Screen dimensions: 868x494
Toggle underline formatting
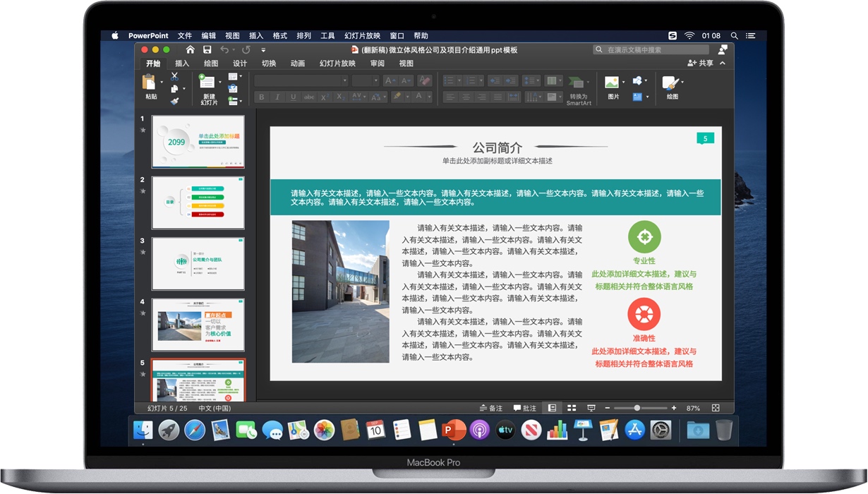point(293,96)
